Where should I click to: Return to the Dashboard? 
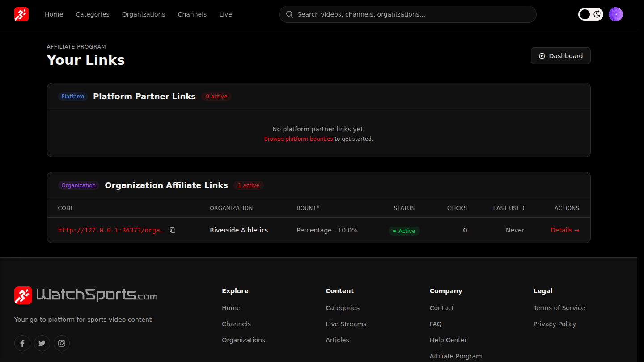[x=561, y=56]
